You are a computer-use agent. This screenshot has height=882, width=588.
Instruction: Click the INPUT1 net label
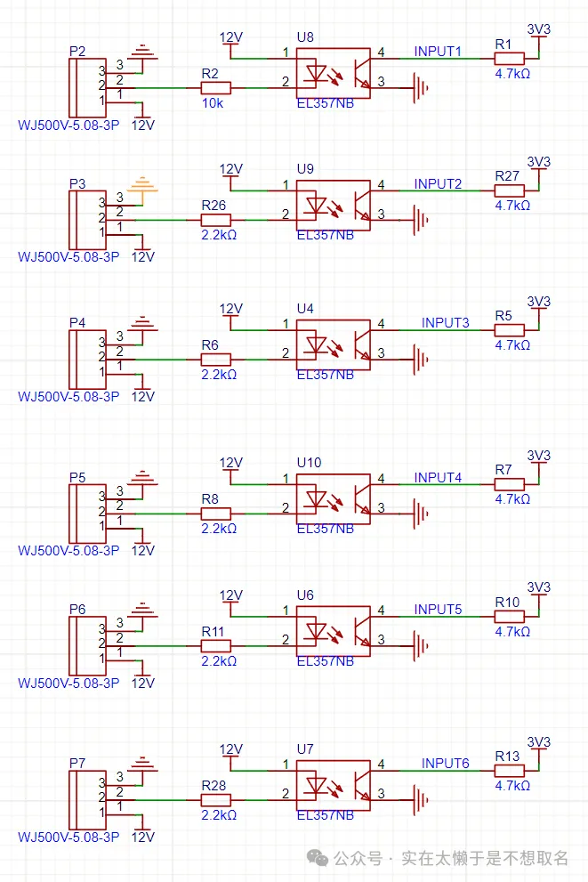(x=438, y=52)
